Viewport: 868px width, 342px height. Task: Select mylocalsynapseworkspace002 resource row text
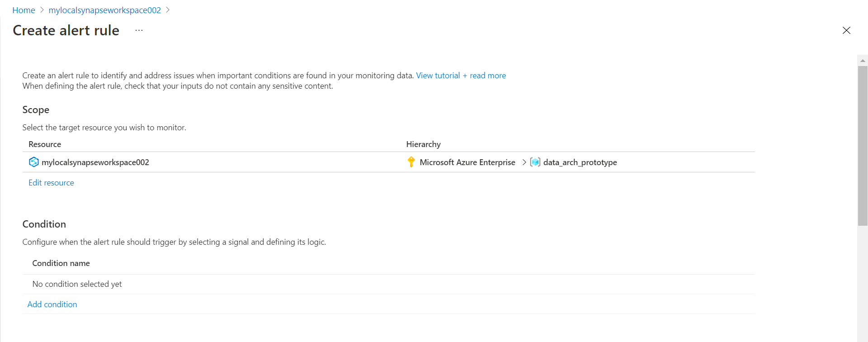coord(95,162)
